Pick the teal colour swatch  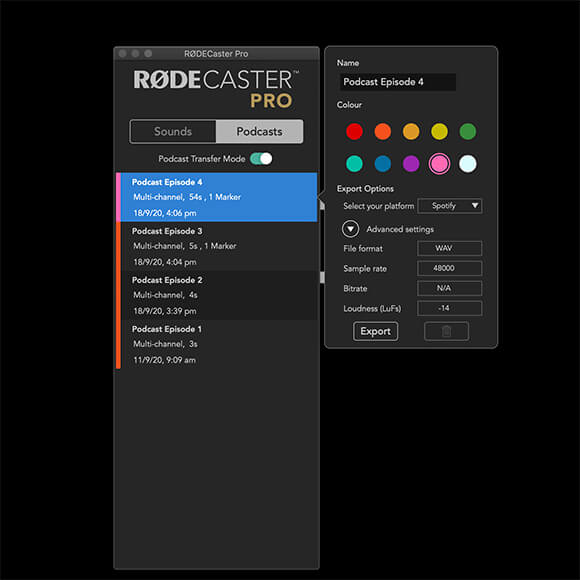click(354, 163)
